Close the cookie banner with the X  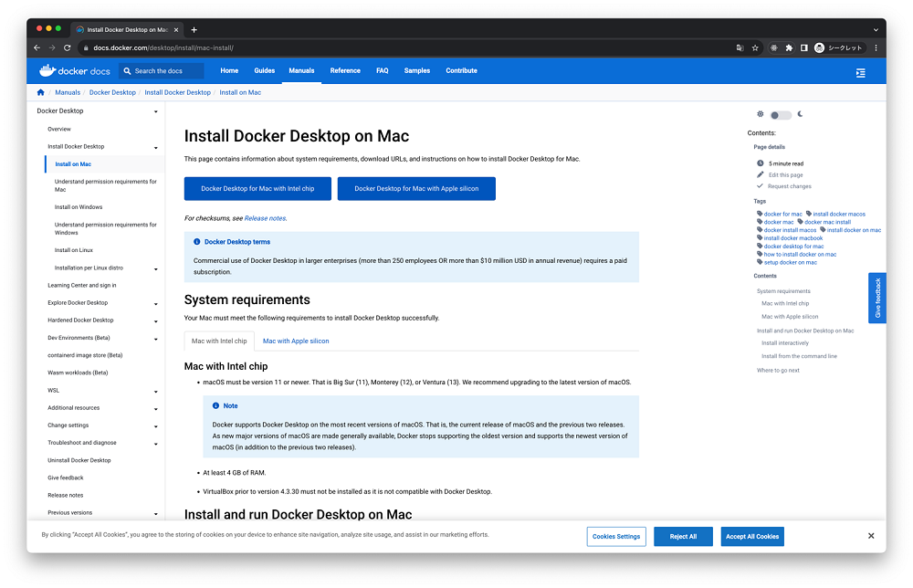click(871, 536)
